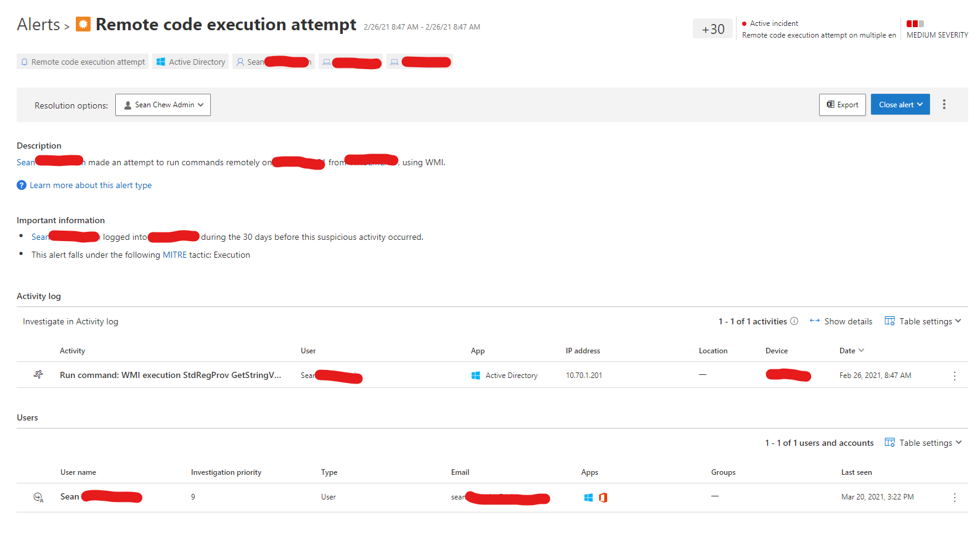This screenshot has height=534, width=980.
Task: Open Learn more about this alert type
Action: [x=91, y=185]
